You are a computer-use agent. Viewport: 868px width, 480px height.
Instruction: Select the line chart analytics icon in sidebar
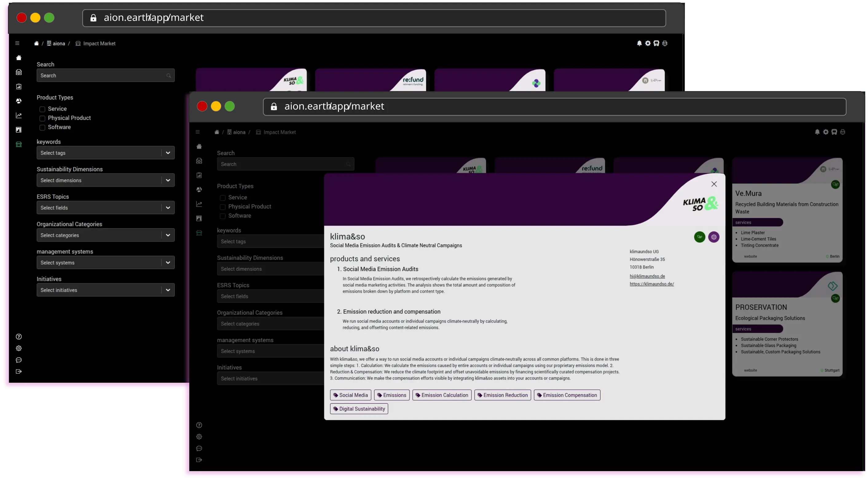pyautogui.click(x=199, y=204)
